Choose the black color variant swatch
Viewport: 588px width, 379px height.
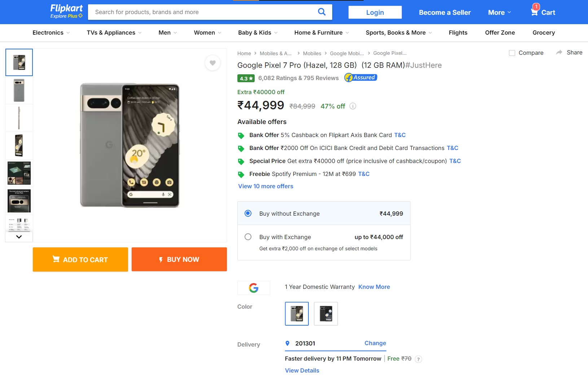(326, 314)
